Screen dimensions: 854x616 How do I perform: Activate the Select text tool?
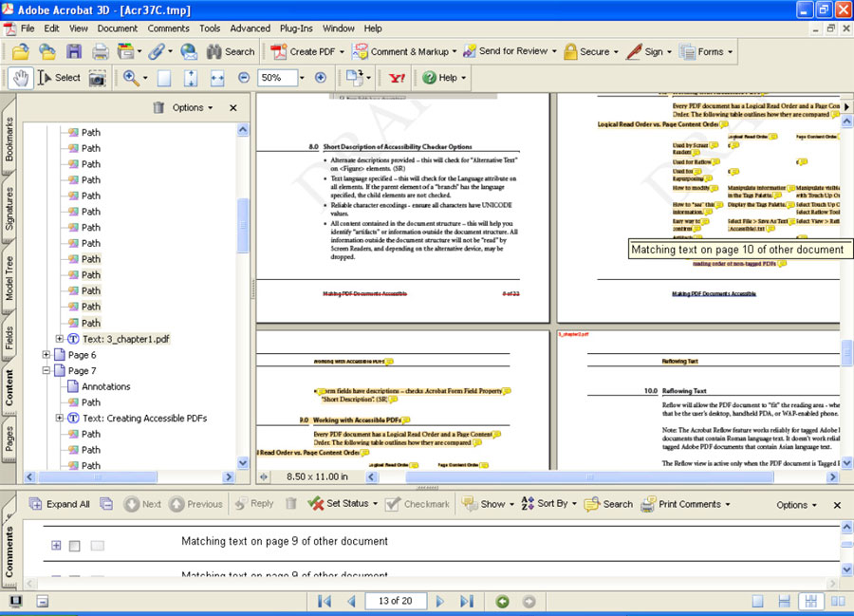59,78
